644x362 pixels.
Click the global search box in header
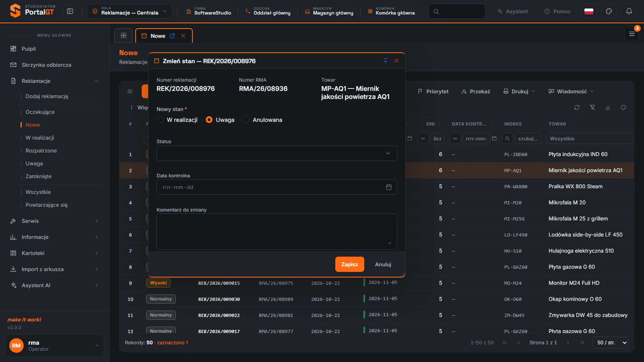click(x=457, y=11)
